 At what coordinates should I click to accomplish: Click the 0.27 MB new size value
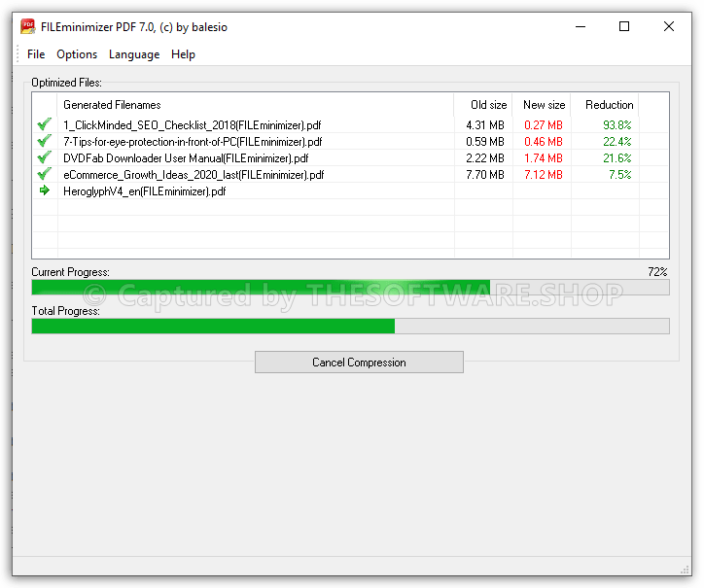pos(544,124)
